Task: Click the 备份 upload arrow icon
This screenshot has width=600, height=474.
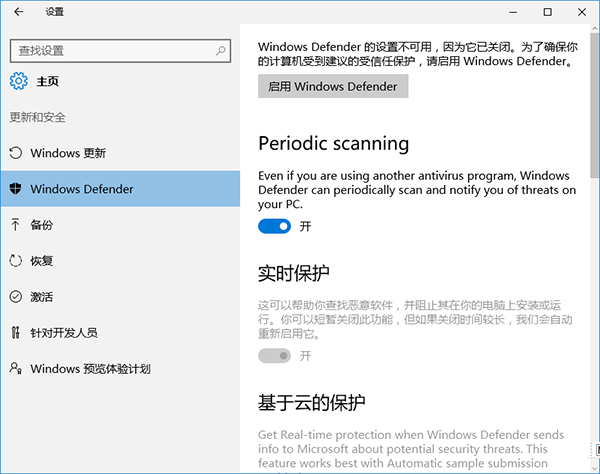Action: (x=15, y=225)
